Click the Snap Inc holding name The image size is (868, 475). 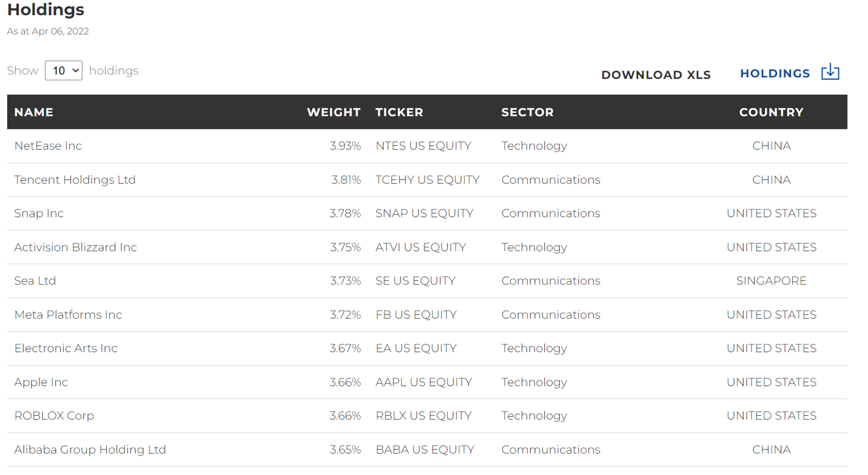[x=39, y=213]
